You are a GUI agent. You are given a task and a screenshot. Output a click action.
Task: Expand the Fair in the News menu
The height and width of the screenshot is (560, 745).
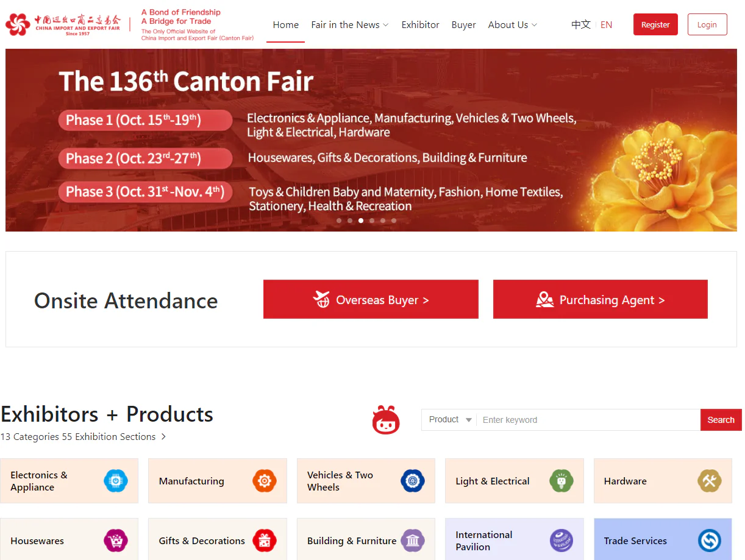(349, 25)
